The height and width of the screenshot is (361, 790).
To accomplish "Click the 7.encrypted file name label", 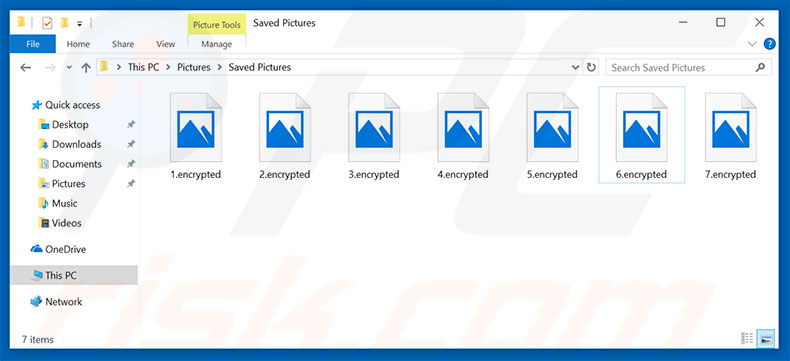I will [731, 175].
